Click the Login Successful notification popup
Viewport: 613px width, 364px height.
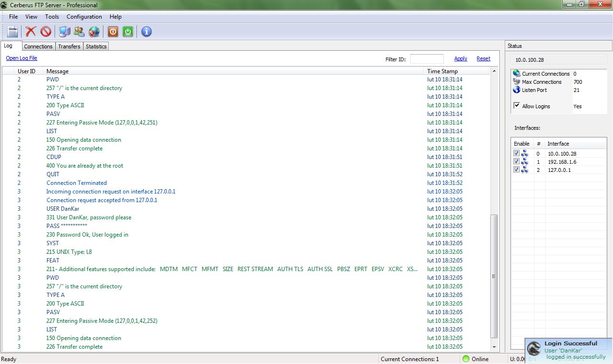(x=569, y=351)
